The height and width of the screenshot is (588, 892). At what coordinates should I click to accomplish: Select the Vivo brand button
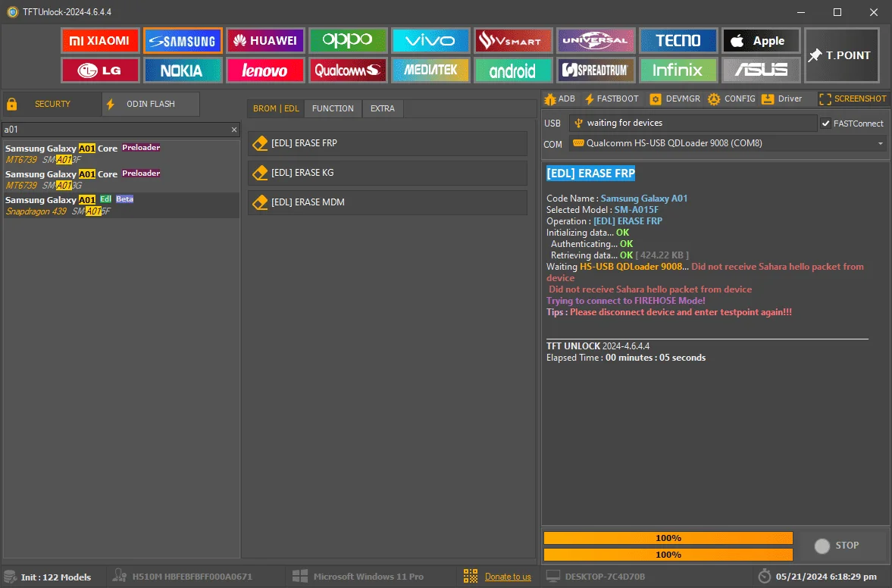(430, 40)
